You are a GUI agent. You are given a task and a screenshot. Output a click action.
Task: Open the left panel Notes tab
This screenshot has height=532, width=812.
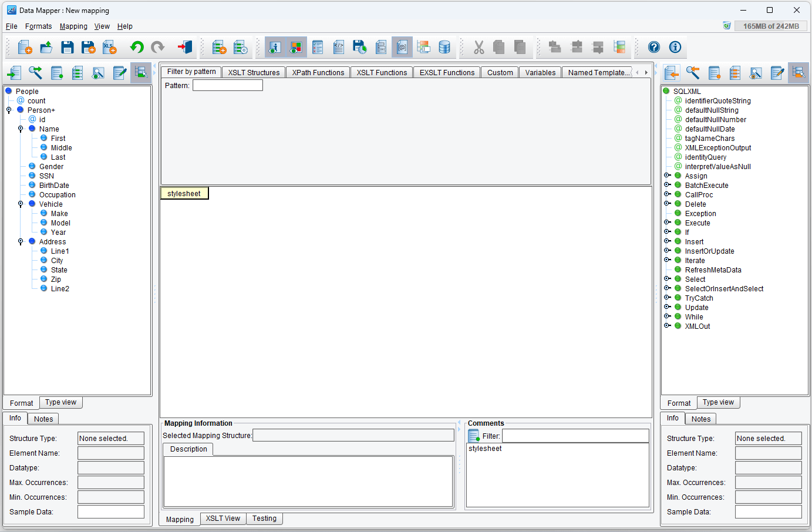coord(43,419)
